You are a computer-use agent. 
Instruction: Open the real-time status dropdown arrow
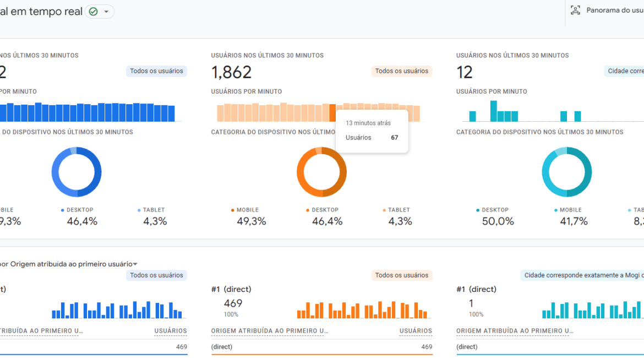pyautogui.click(x=106, y=11)
